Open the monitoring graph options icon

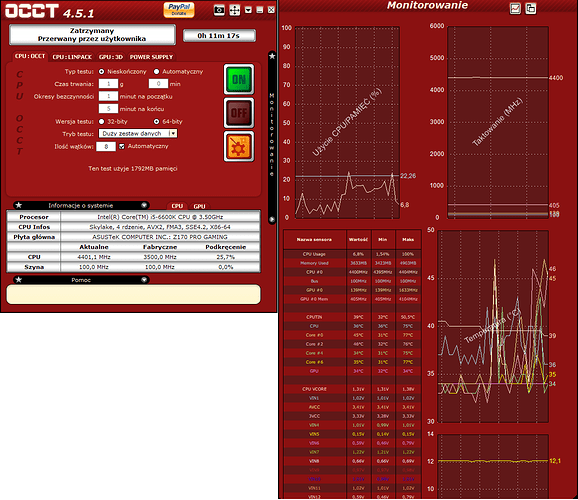click(x=515, y=8)
